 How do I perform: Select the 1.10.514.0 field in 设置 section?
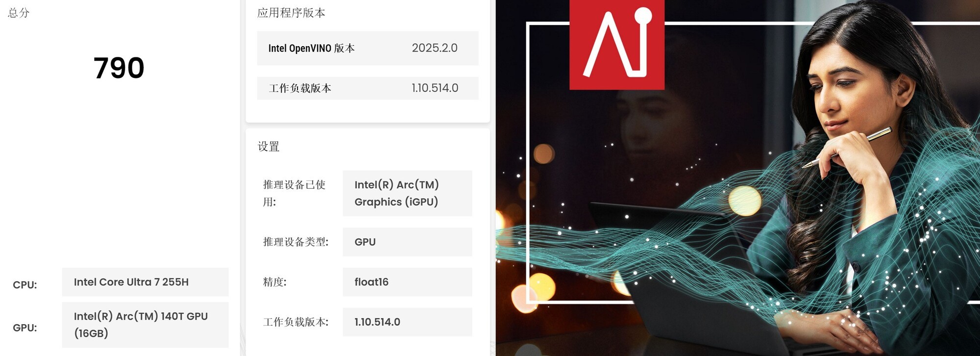click(407, 322)
